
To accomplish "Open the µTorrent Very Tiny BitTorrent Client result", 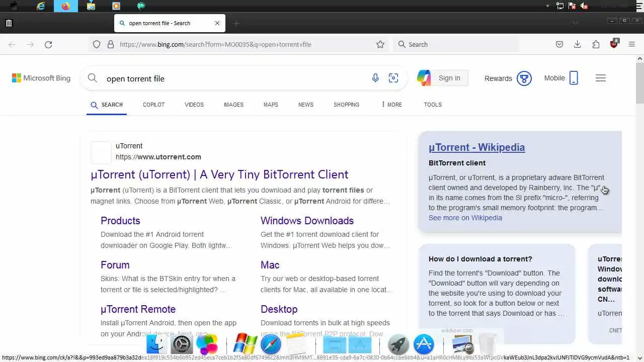I will click(x=219, y=174).
